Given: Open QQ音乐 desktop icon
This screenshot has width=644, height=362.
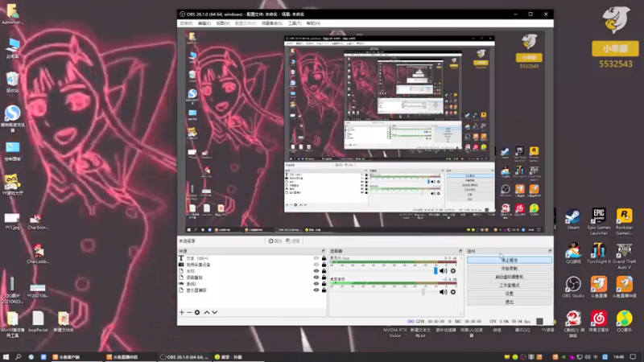Looking at the screenshot, I should click(625, 321).
